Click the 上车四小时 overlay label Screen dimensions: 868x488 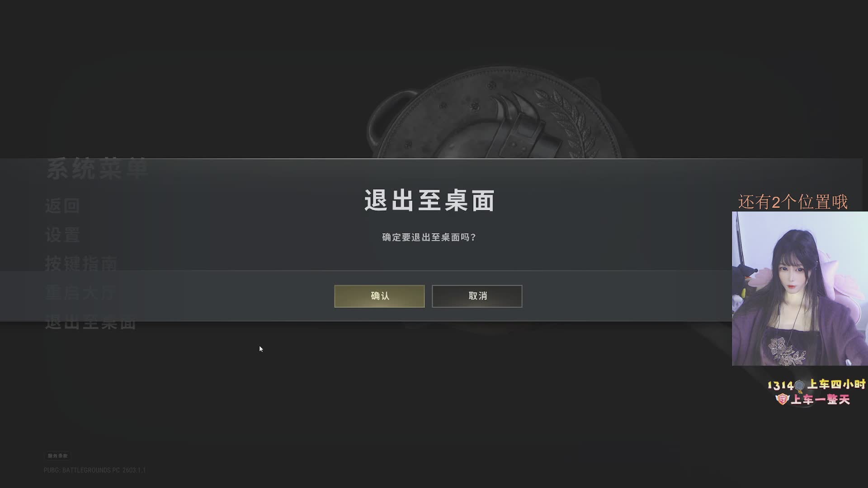[x=836, y=384]
